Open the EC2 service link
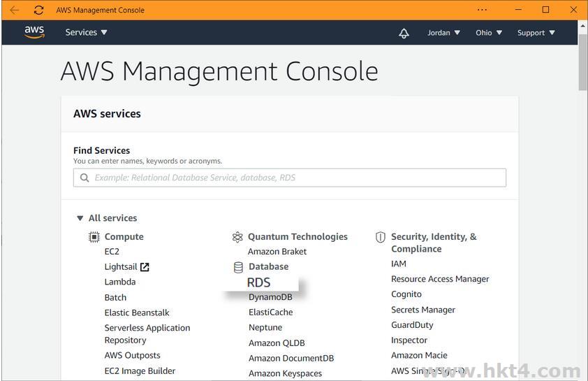The width and height of the screenshot is (588, 381). pyautogui.click(x=112, y=252)
